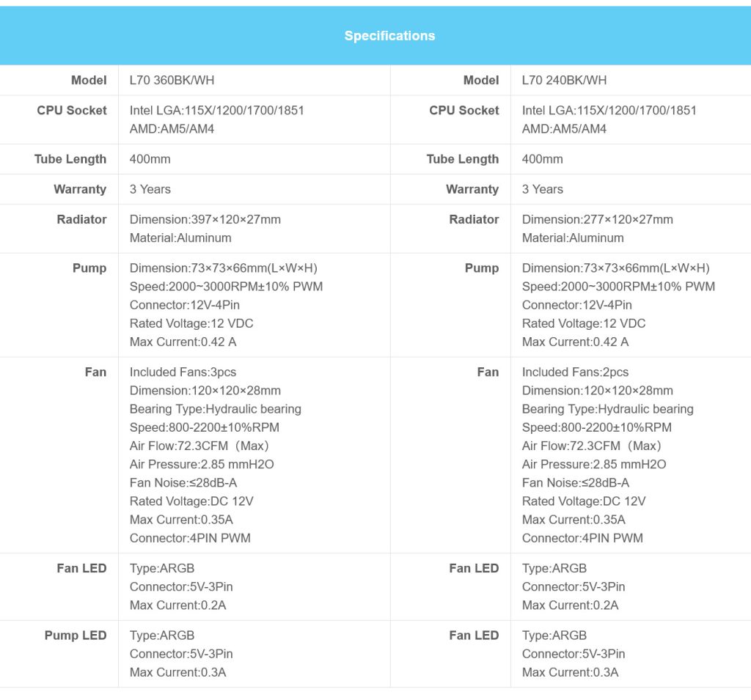This screenshot has width=751, height=700.
Task: Select the L70 240BK/WH model value
Action: point(564,80)
